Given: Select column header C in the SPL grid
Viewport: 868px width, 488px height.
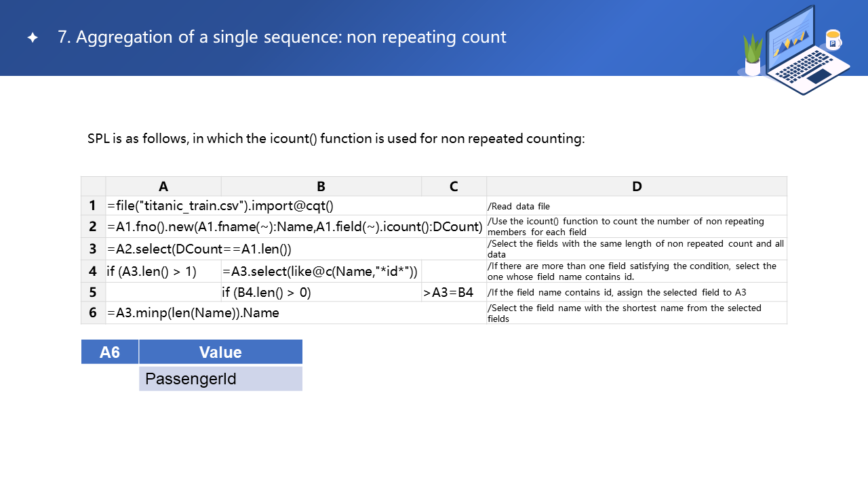Looking at the screenshot, I should 454,186.
